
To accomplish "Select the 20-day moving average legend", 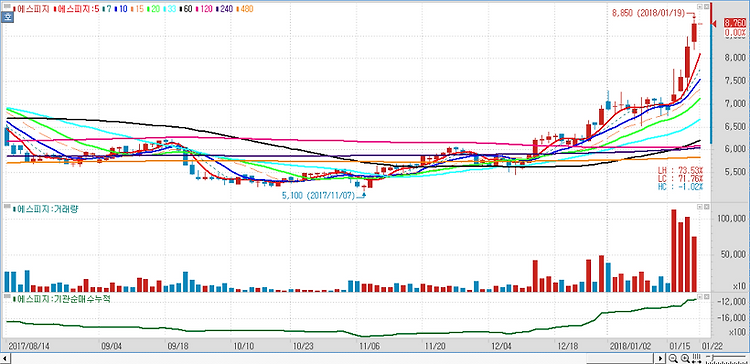I will pyautogui.click(x=154, y=9).
